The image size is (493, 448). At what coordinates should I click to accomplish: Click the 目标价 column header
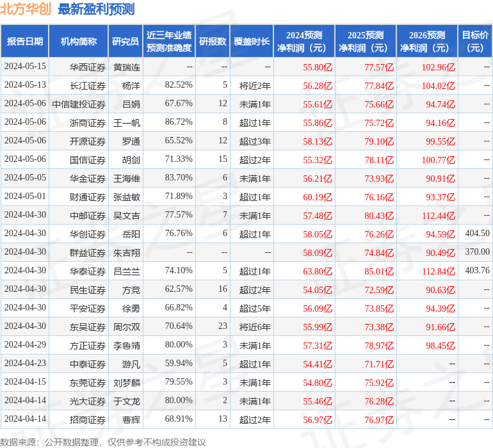475,42
